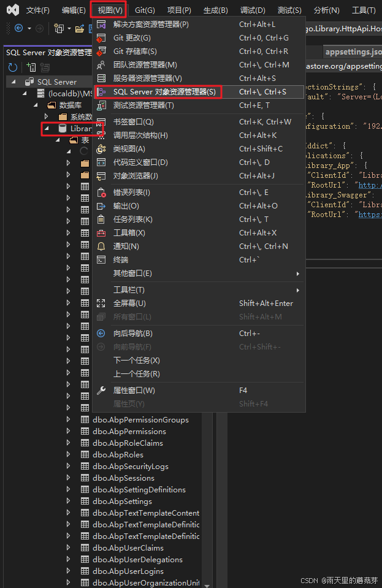Click the 工具箱 toolbox icon
Image resolution: width=382 pixels, height=588 pixels.
click(x=101, y=233)
